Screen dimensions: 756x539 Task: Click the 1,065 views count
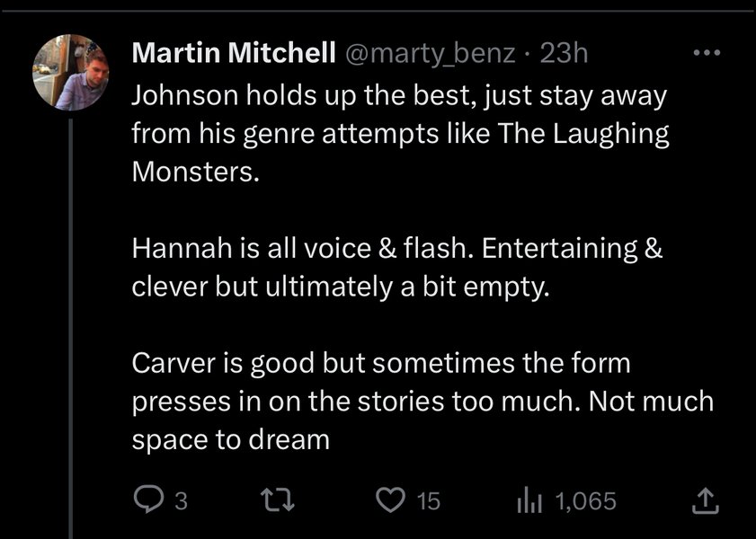pos(586,501)
